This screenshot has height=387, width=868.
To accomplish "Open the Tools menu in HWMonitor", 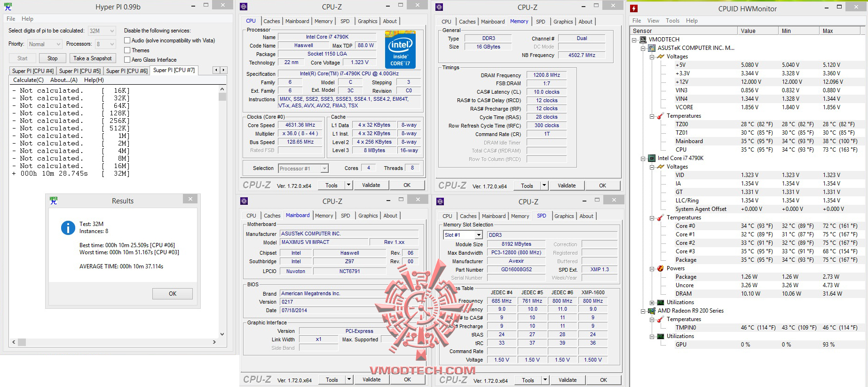I will (672, 21).
